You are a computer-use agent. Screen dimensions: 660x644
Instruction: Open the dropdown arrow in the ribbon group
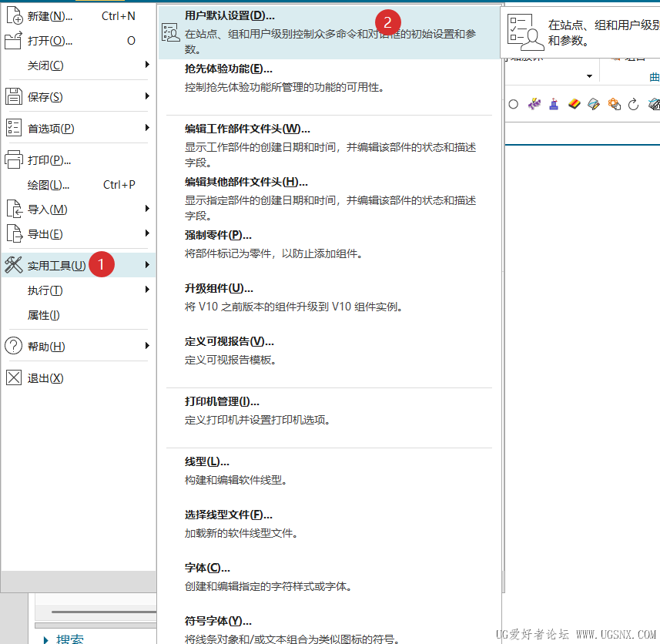point(589,76)
